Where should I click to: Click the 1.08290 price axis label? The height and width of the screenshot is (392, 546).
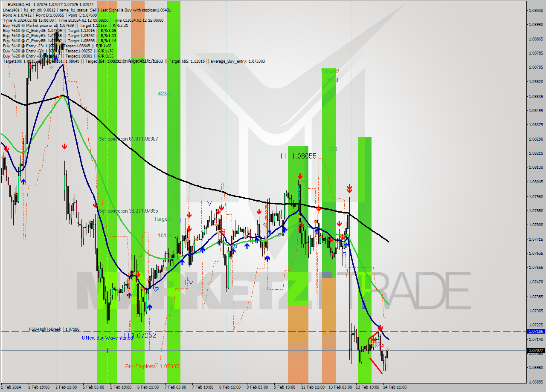pyautogui.click(x=536, y=139)
